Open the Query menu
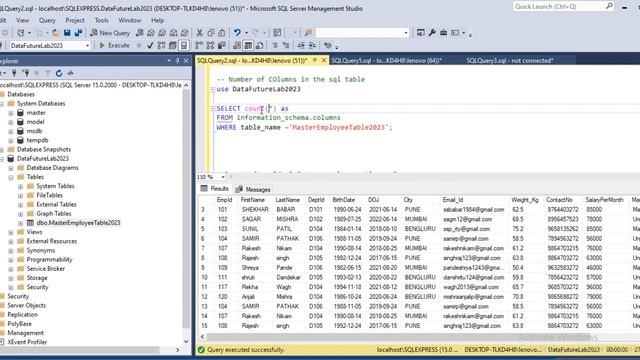640x360 pixels. (47, 20)
